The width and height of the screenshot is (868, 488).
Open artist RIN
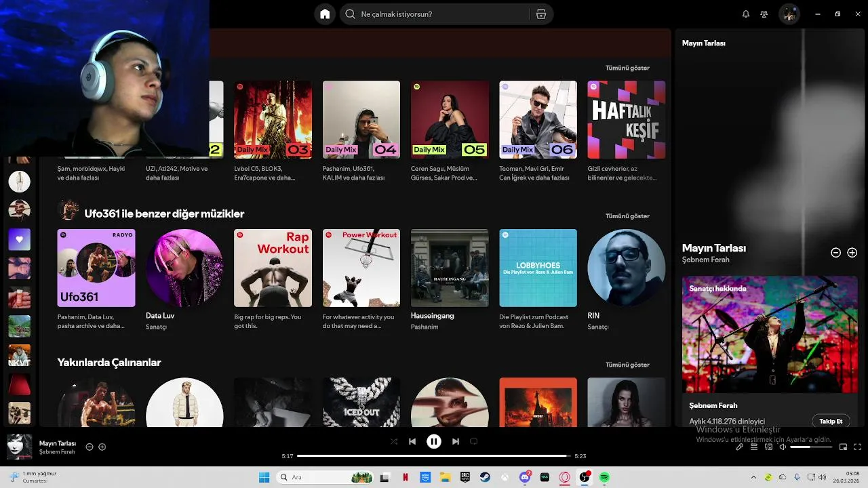[x=627, y=268]
